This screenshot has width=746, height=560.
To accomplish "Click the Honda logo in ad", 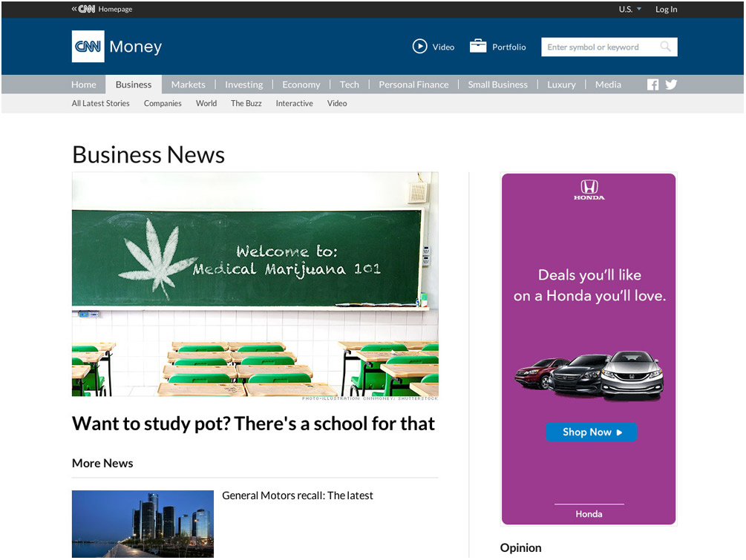I will click(589, 190).
